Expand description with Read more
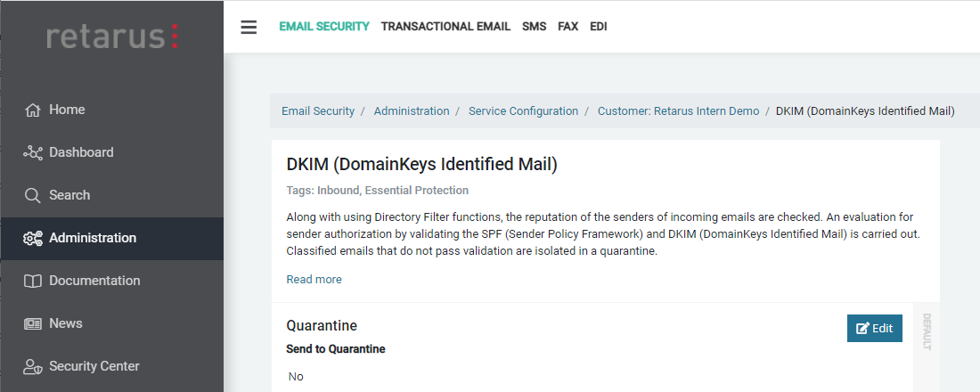 314,280
